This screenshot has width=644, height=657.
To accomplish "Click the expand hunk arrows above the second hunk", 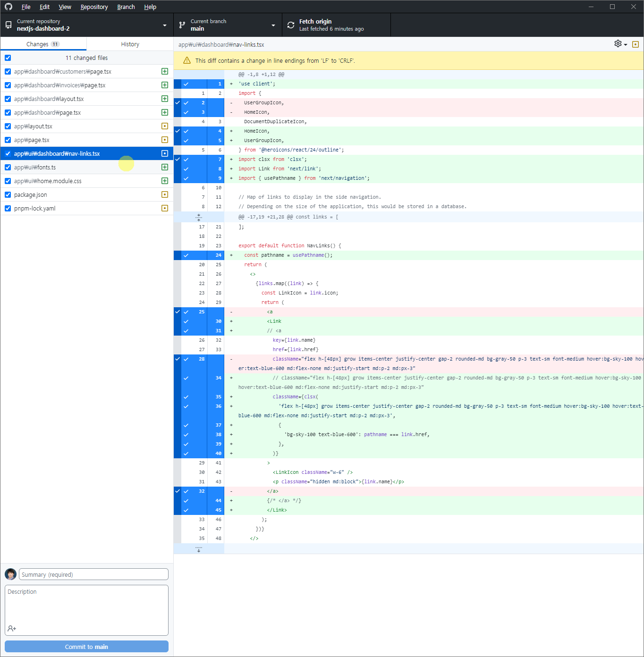I will tap(199, 217).
